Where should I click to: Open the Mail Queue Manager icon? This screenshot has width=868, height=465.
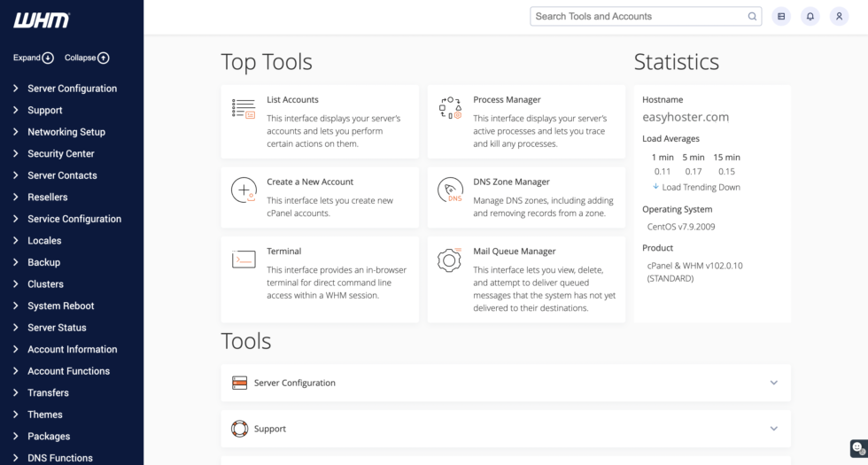(450, 260)
